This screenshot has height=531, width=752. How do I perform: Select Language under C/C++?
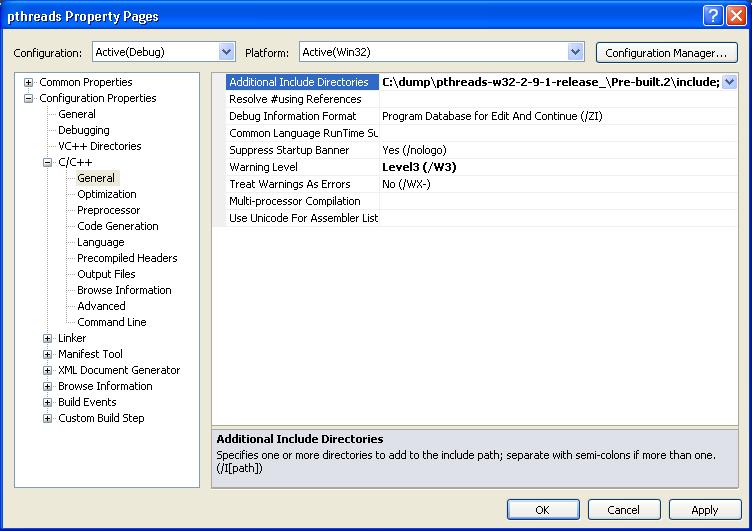tap(101, 242)
